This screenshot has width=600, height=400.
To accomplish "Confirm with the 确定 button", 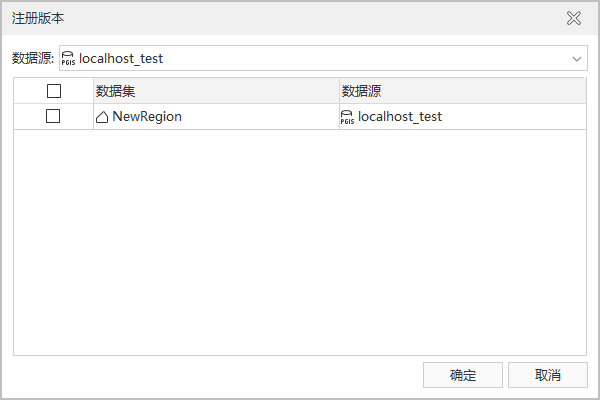I will (463, 375).
